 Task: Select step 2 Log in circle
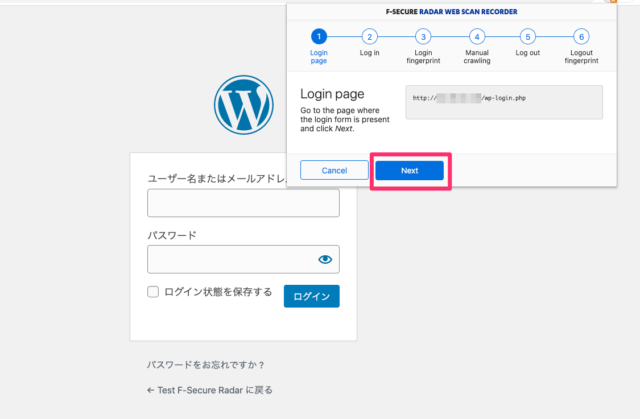(x=370, y=36)
